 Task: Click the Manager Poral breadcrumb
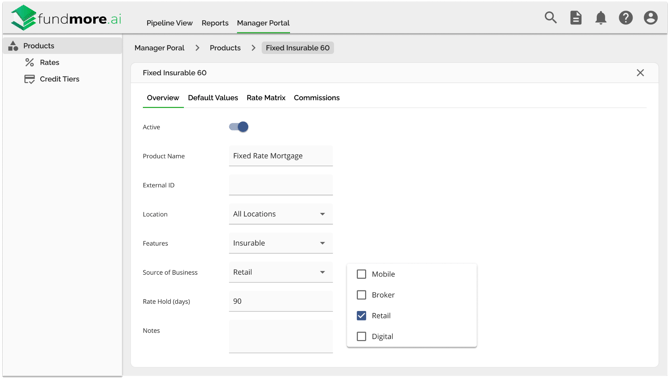click(x=159, y=48)
